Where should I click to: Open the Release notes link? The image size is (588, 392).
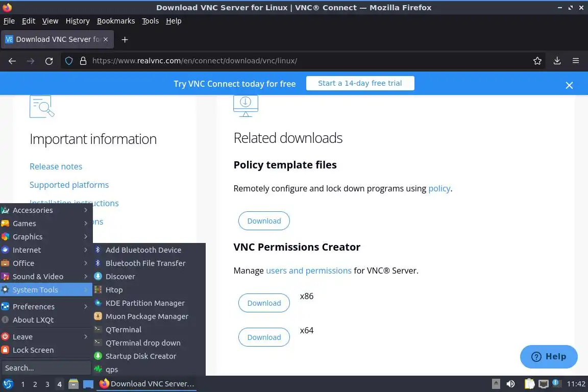[x=56, y=166]
